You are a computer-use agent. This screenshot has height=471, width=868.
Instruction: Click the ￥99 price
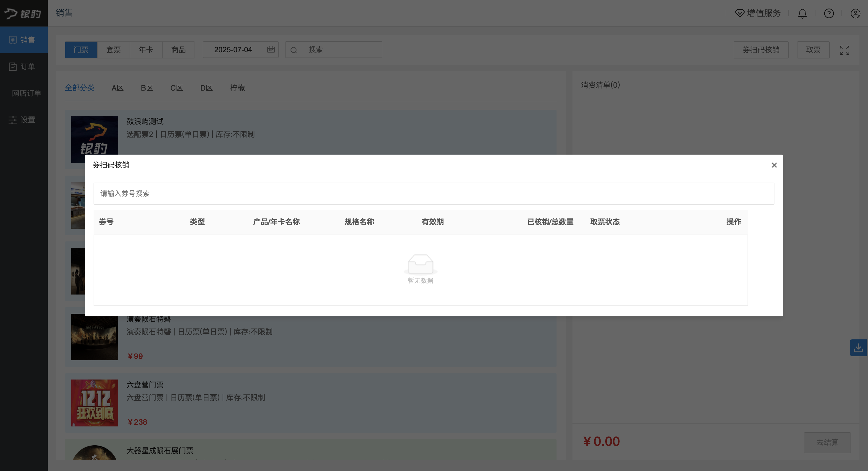pos(135,356)
